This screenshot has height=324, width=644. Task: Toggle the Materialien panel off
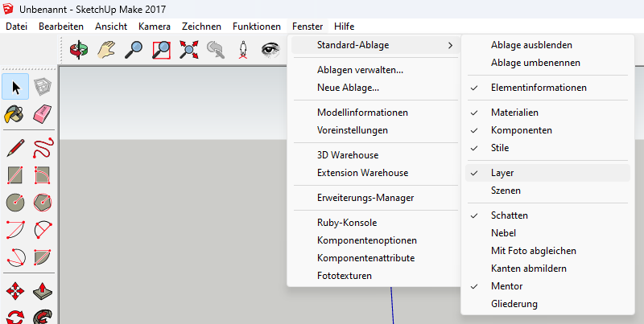coord(547,113)
